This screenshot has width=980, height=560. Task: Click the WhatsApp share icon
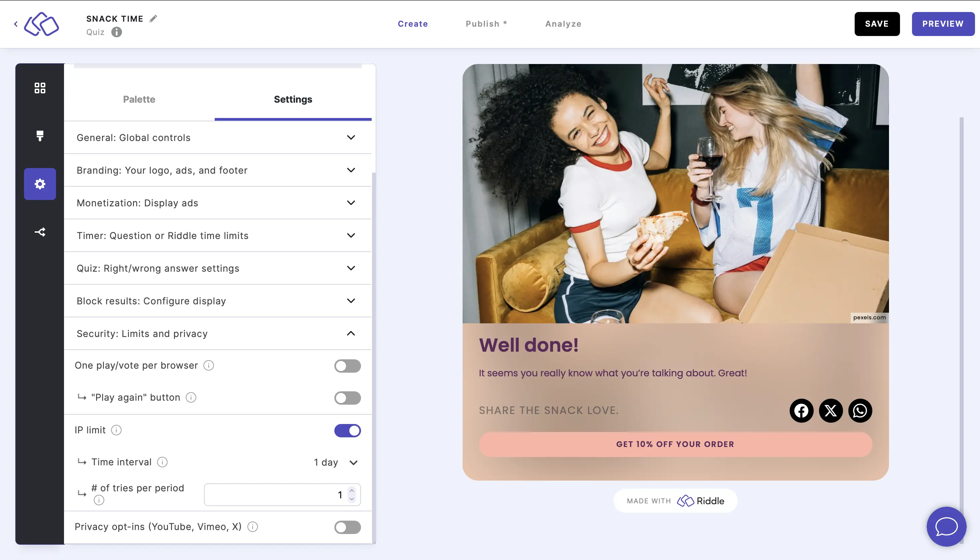tap(860, 410)
